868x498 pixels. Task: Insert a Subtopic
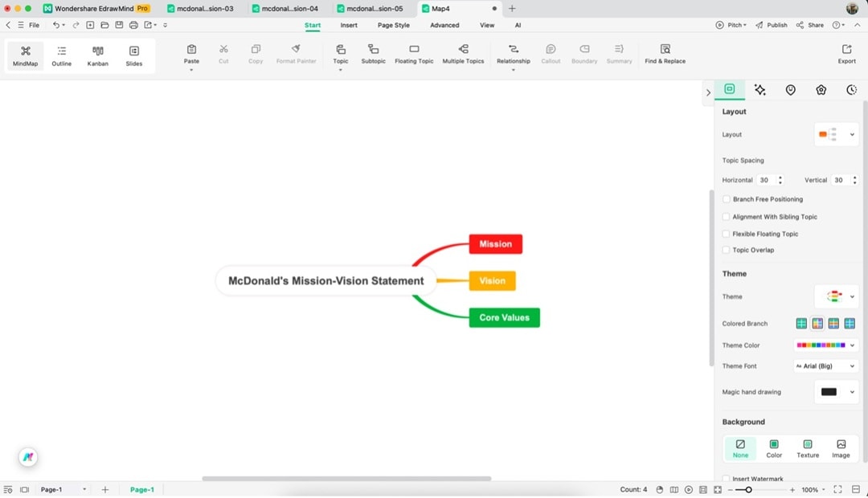pos(373,55)
